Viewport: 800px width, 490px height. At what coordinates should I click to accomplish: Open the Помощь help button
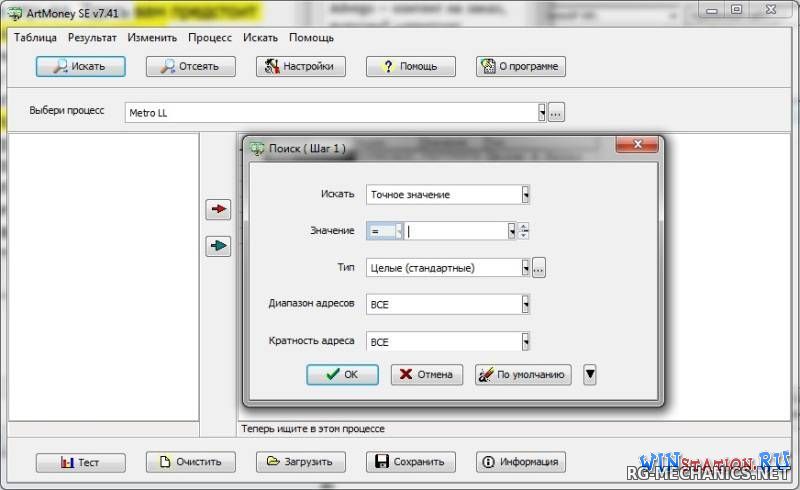410,67
